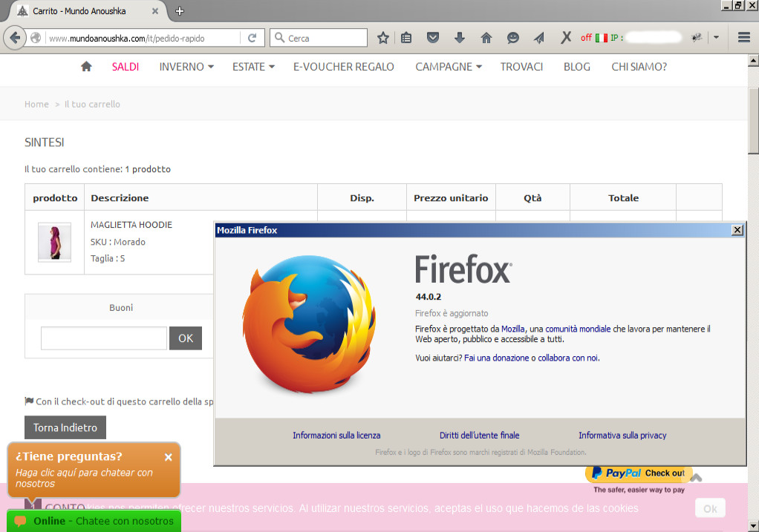
Task: Click the bug extension icon in toolbar
Action: [x=697, y=37]
